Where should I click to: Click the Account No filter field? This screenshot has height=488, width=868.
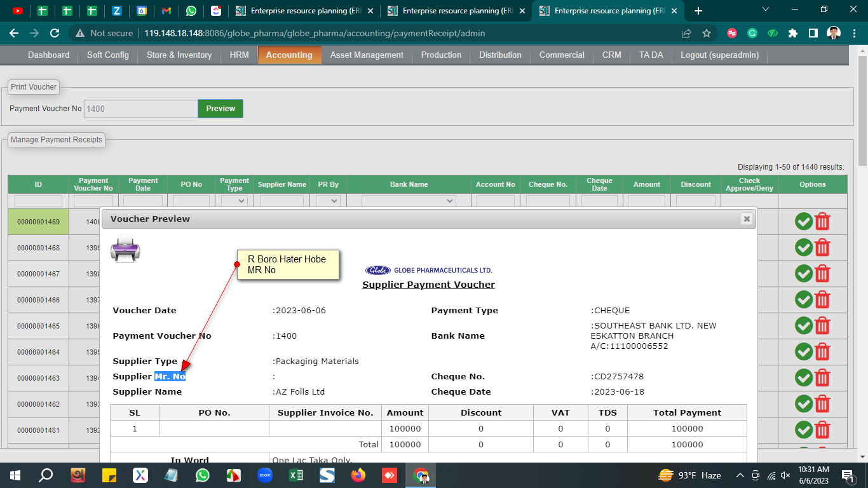coord(496,201)
